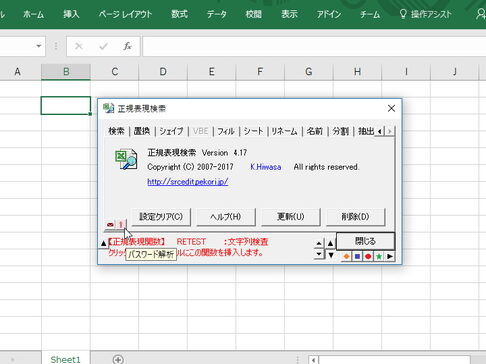This screenshot has height=364, width=486.
Task: Click the blue square icon
Action: coord(357,256)
